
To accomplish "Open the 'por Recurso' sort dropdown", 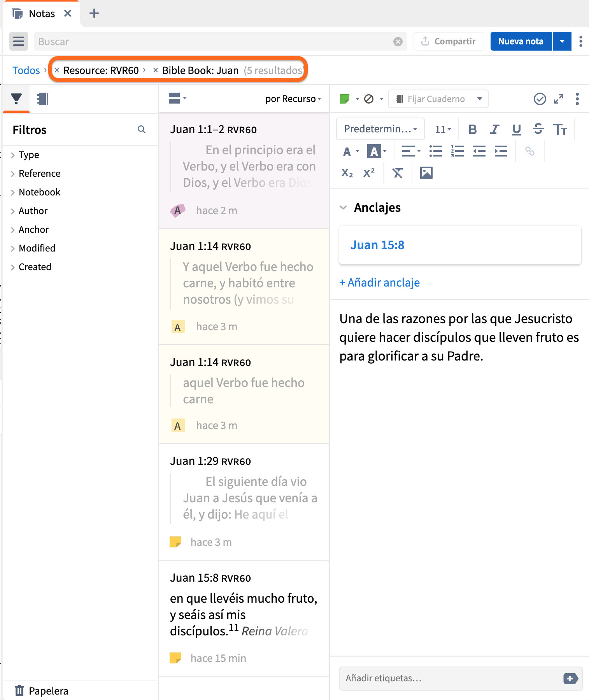I will [293, 99].
